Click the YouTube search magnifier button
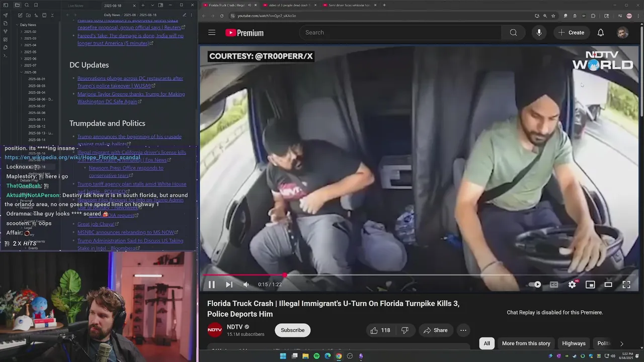The height and width of the screenshot is (362, 644). point(513,33)
